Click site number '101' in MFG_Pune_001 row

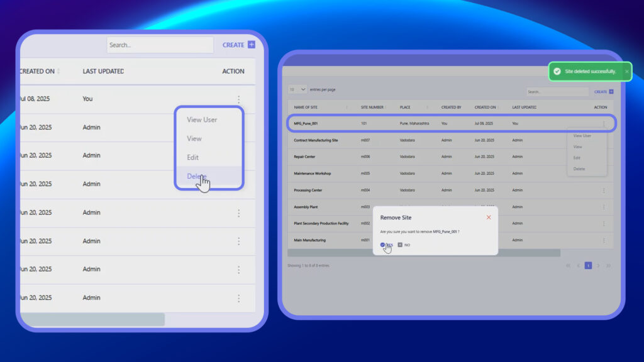(x=364, y=124)
